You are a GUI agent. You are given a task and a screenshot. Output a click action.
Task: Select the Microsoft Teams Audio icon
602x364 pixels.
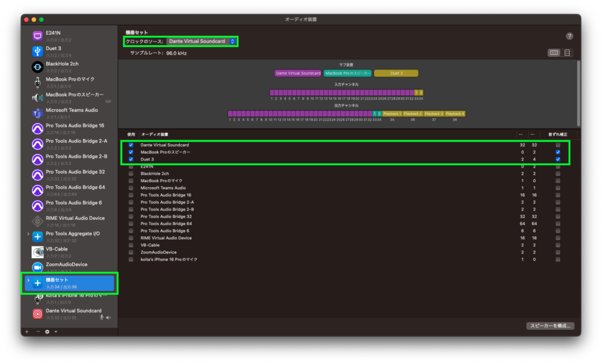click(38, 113)
